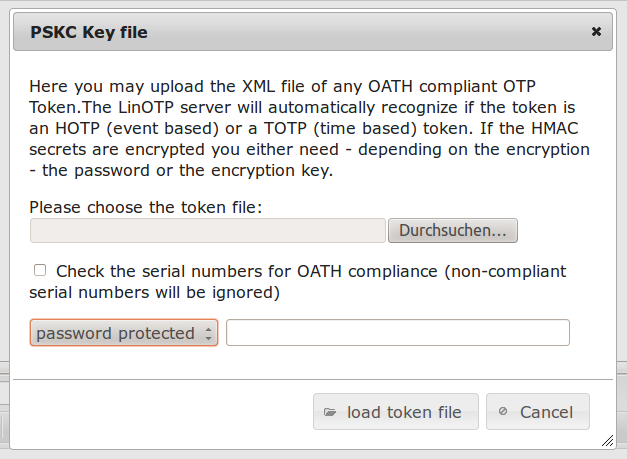Click the empty token file path box
Viewport: 627px width, 459px height.
[x=207, y=231]
